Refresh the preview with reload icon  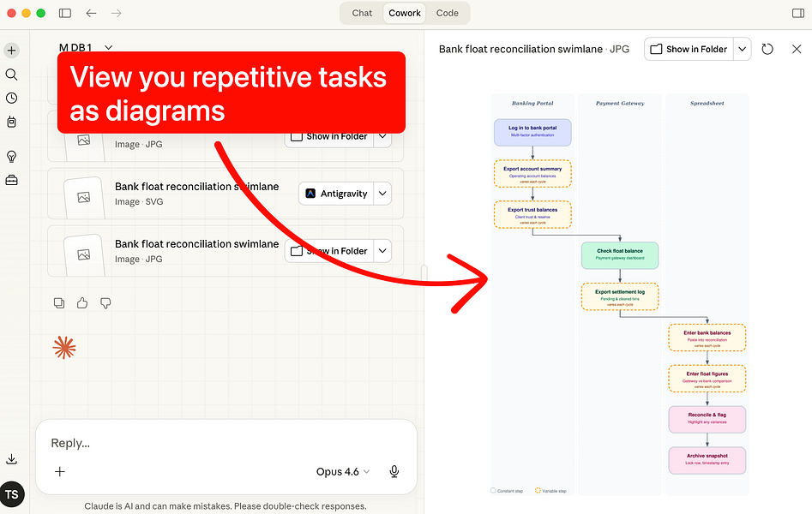click(767, 49)
